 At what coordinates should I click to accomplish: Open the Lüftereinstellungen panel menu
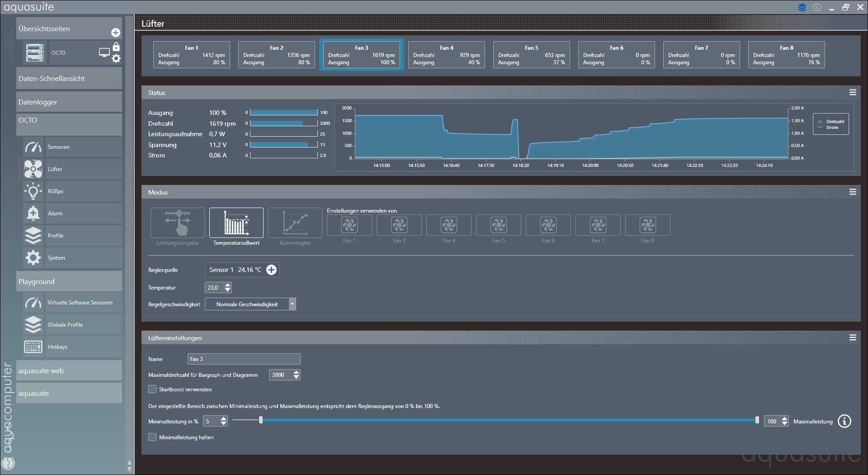(x=853, y=338)
